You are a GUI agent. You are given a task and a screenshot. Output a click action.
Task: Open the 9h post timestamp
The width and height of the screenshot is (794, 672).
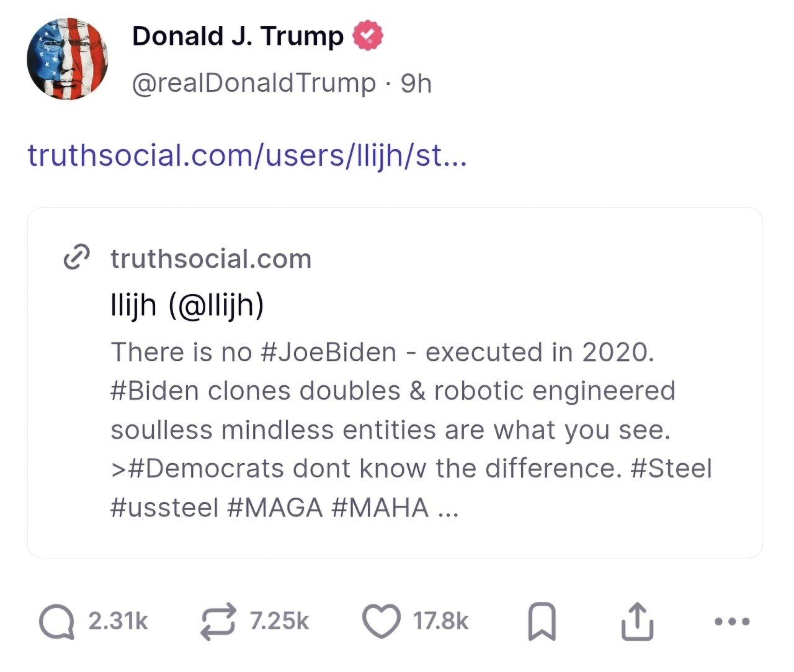[x=416, y=83]
